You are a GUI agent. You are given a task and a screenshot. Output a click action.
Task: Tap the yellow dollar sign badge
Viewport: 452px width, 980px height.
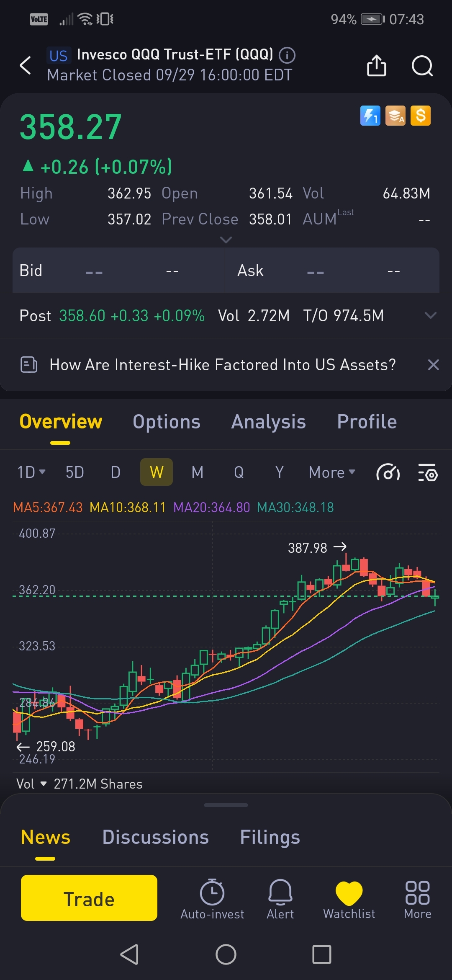click(421, 116)
